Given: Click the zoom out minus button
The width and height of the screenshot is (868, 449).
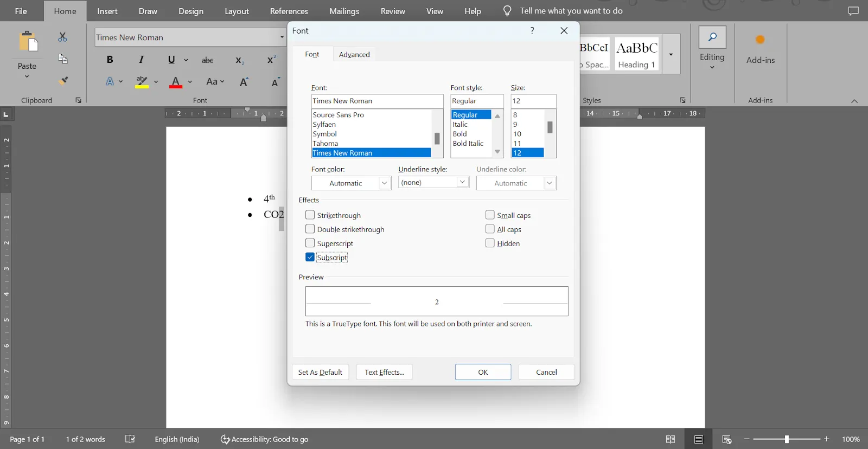Looking at the screenshot, I should (x=747, y=439).
